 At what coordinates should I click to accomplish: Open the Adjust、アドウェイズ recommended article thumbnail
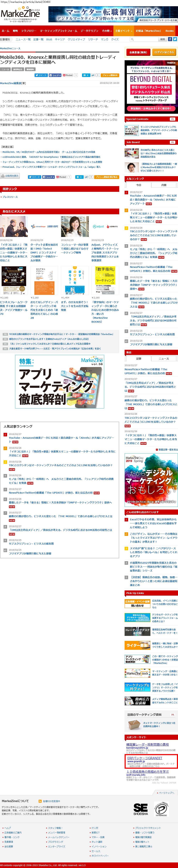pyautogui.click(x=105, y=227)
